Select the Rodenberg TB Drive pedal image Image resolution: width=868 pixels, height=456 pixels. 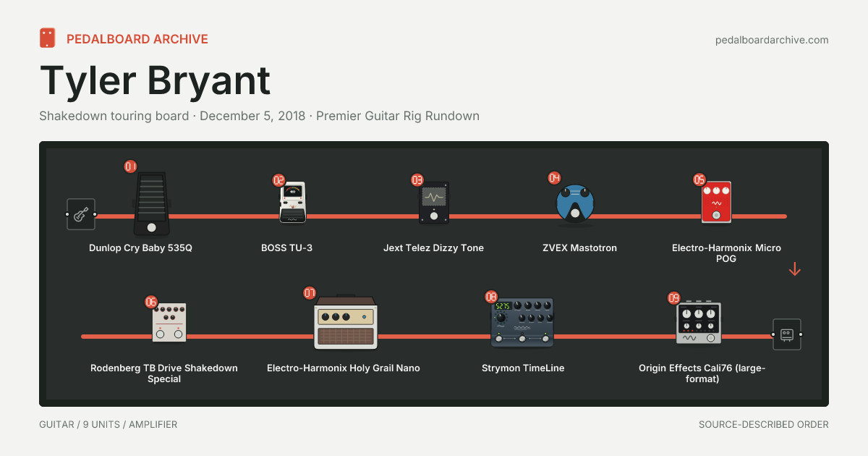coord(169,323)
